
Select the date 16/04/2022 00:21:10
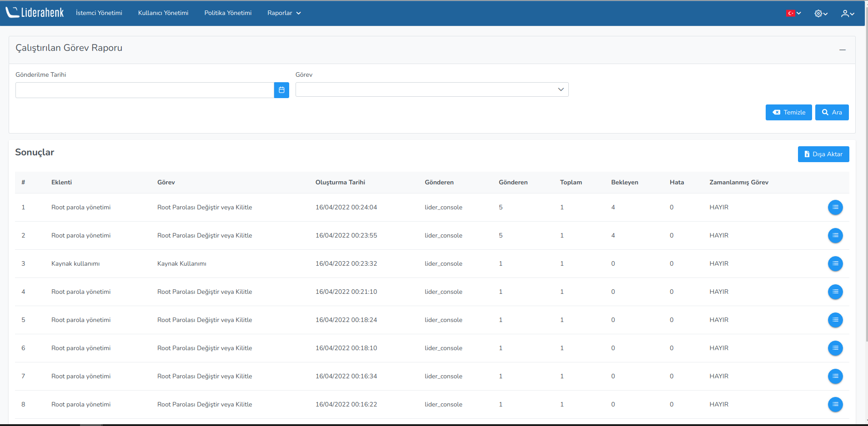[346, 292]
